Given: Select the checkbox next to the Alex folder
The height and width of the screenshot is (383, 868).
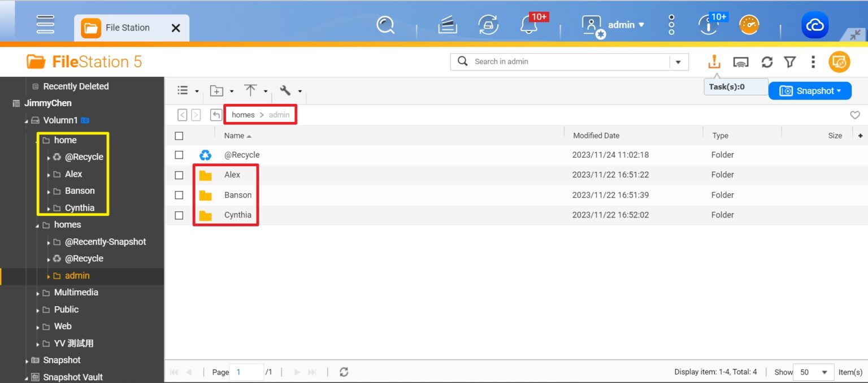Looking at the screenshot, I should (179, 175).
